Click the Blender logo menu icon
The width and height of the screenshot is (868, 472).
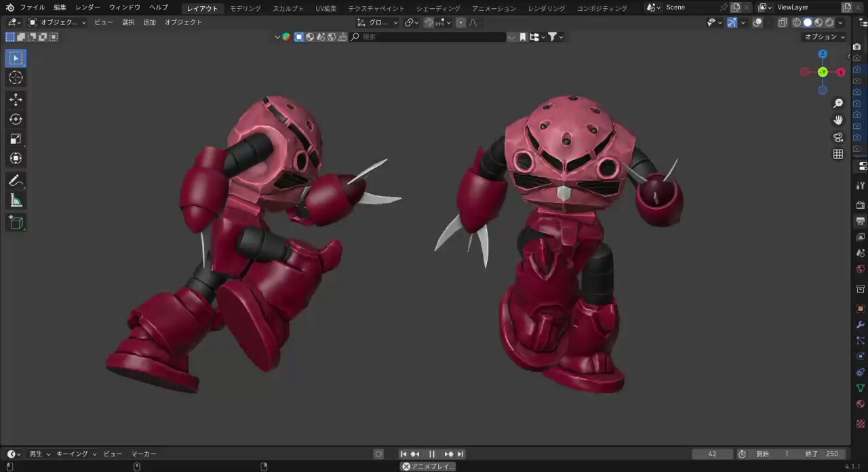pos(9,7)
